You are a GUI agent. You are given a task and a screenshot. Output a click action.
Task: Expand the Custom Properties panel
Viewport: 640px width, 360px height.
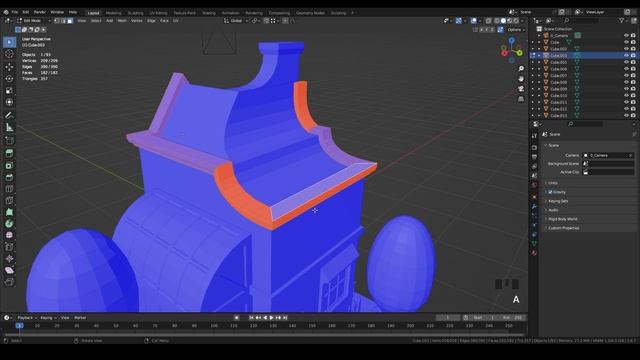[564, 228]
